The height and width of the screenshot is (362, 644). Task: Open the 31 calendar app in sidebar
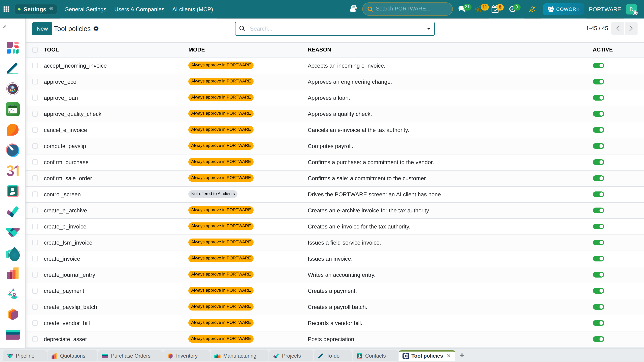12,171
